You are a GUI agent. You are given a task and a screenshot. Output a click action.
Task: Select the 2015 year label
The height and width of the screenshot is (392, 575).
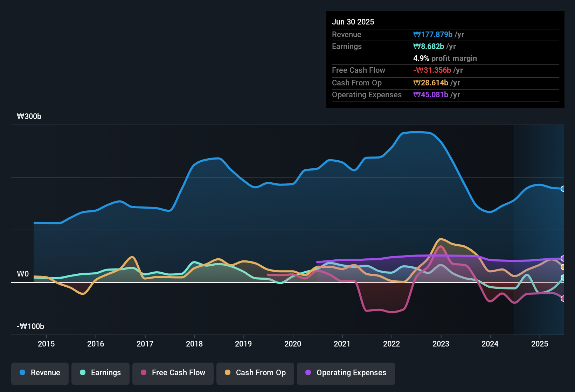[x=46, y=344]
